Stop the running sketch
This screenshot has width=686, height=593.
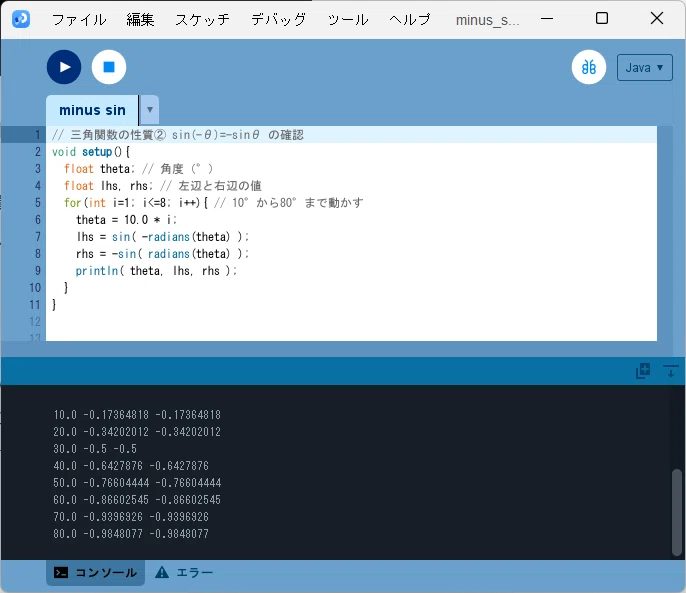click(x=109, y=67)
